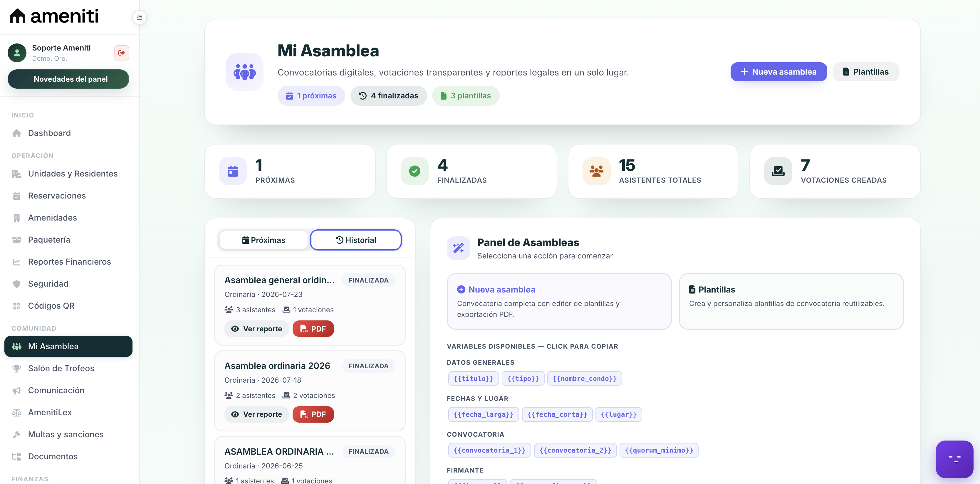Copy the {{nombre_condo}} variable
The image size is (980, 484).
tap(584, 378)
